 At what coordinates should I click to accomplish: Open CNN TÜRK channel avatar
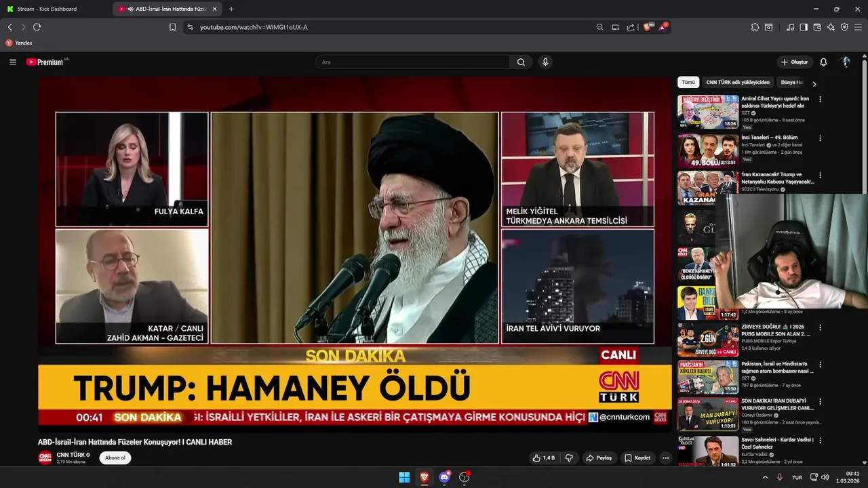coord(45,458)
